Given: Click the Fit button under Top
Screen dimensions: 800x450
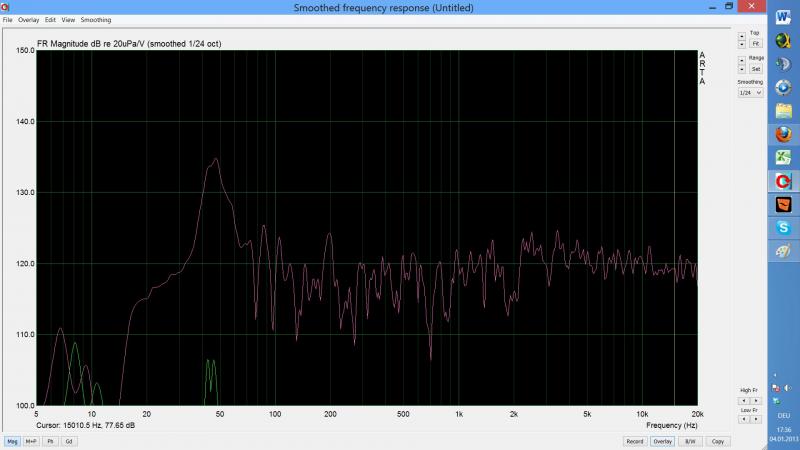Looking at the screenshot, I should point(755,44).
